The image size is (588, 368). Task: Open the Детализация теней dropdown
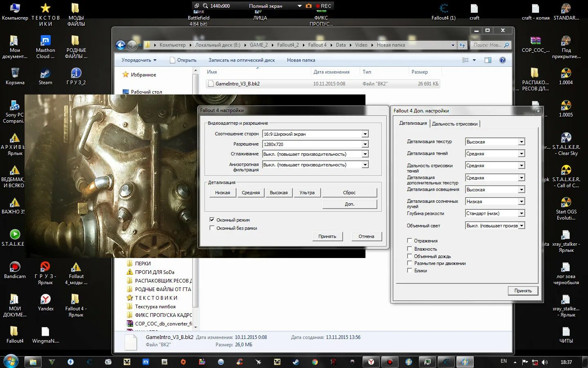pyautogui.click(x=495, y=153)
